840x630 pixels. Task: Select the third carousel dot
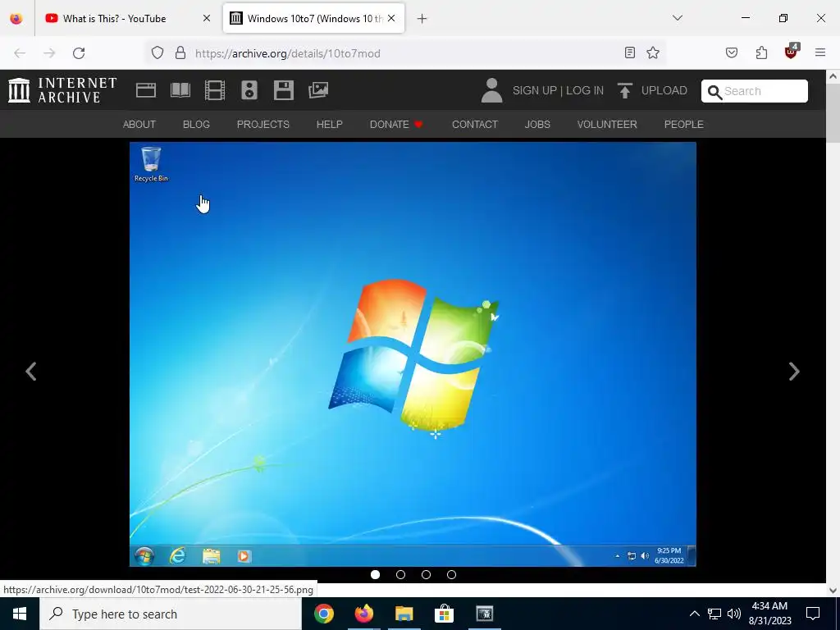(x=426, y=574)
